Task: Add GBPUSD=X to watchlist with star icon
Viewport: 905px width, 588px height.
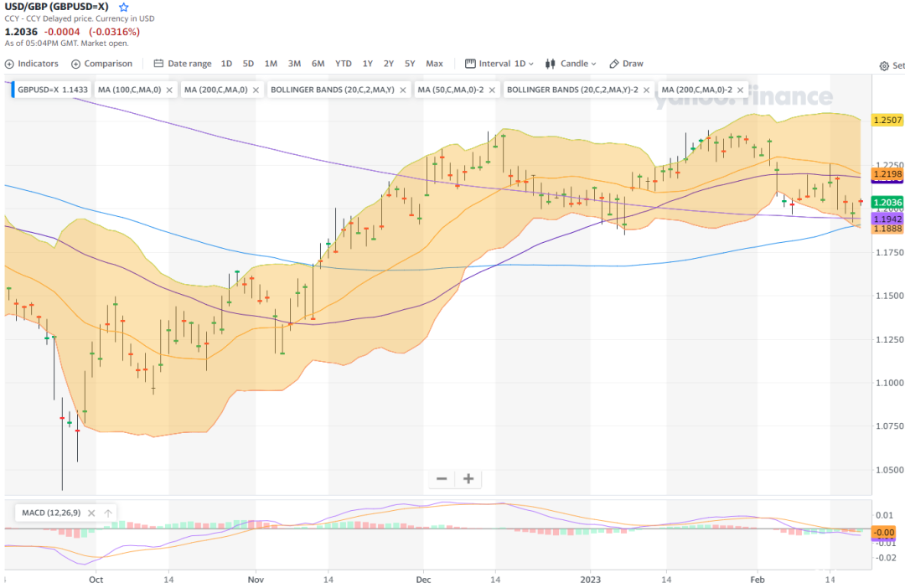Action: pos(123,8)
